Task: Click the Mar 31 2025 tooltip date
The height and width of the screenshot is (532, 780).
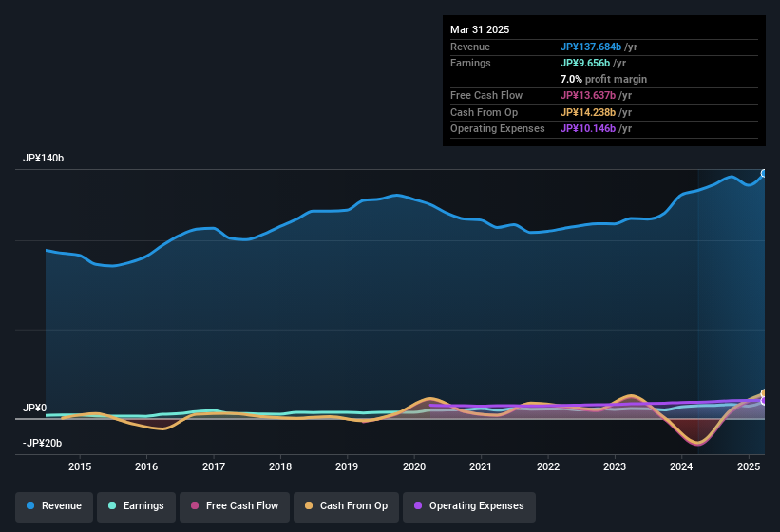Action: pyautogui.click(x=480, y=29)
